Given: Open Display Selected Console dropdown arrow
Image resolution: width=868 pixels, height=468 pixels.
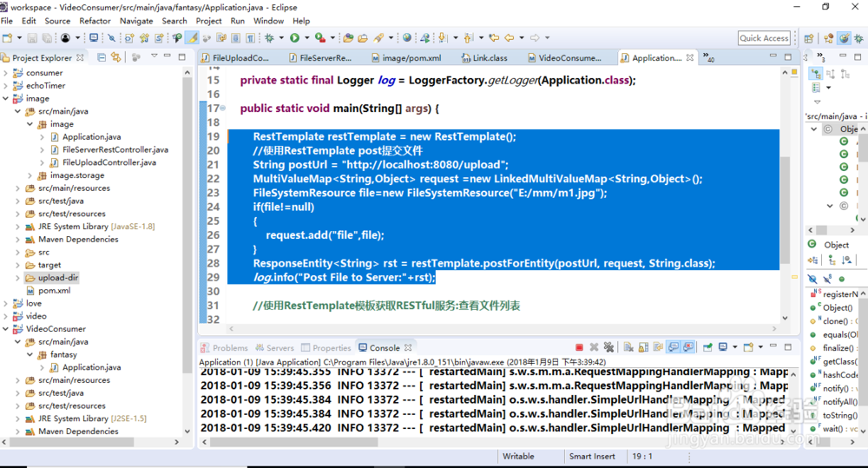Looking at the screenshot, I should 735,347.
